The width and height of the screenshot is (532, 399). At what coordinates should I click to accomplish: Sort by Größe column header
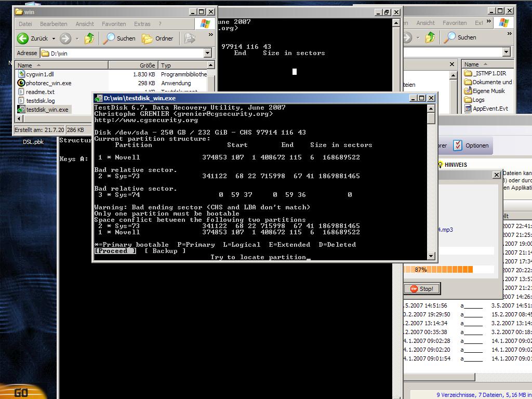pos(134,65)
